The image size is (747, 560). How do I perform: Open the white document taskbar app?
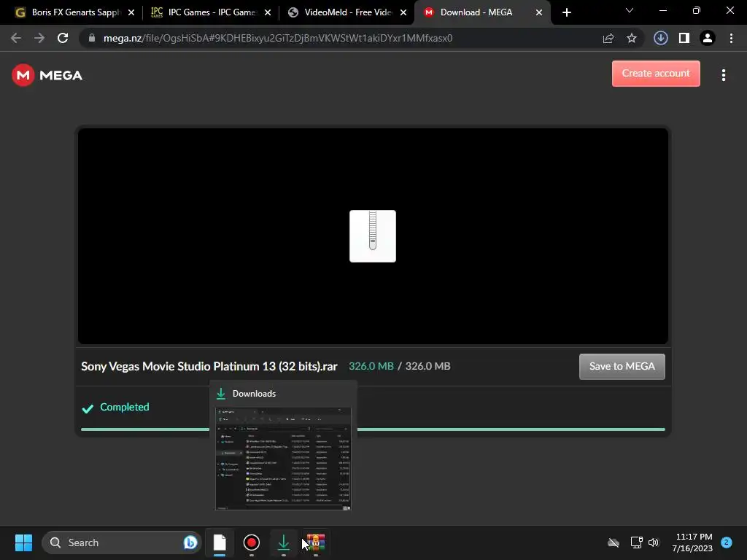click(220, 542)
